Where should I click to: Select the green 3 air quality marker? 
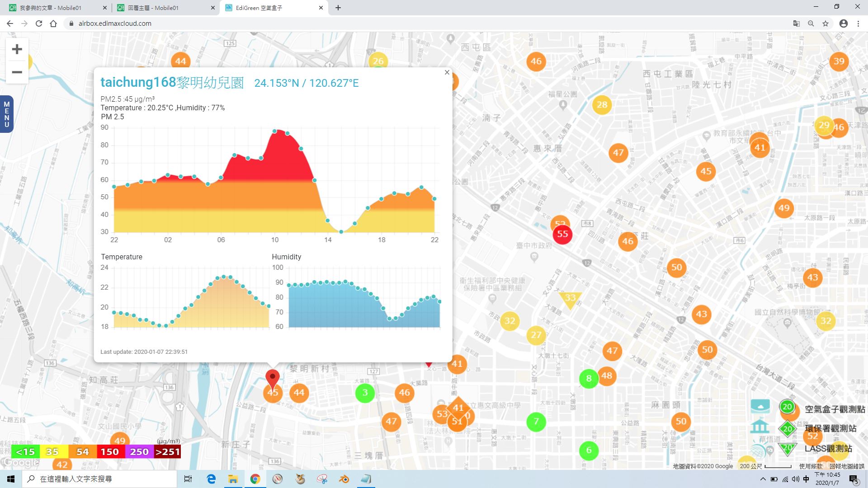[365, 393]
